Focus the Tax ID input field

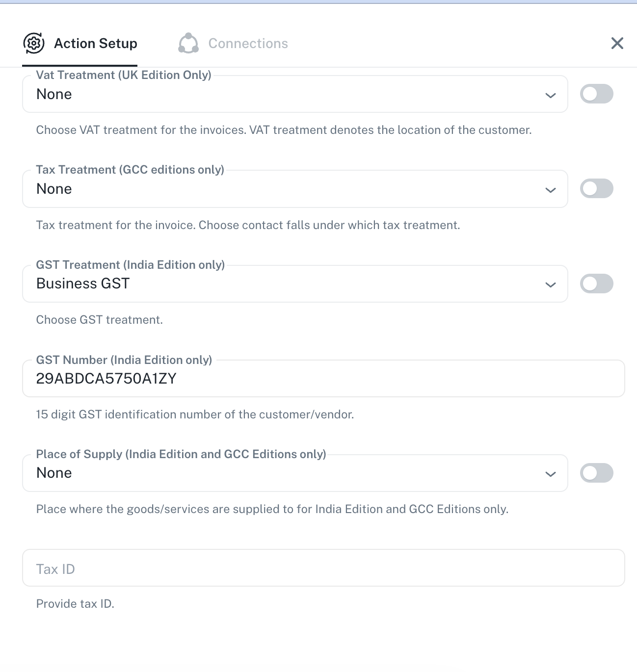tap(323, 568)
